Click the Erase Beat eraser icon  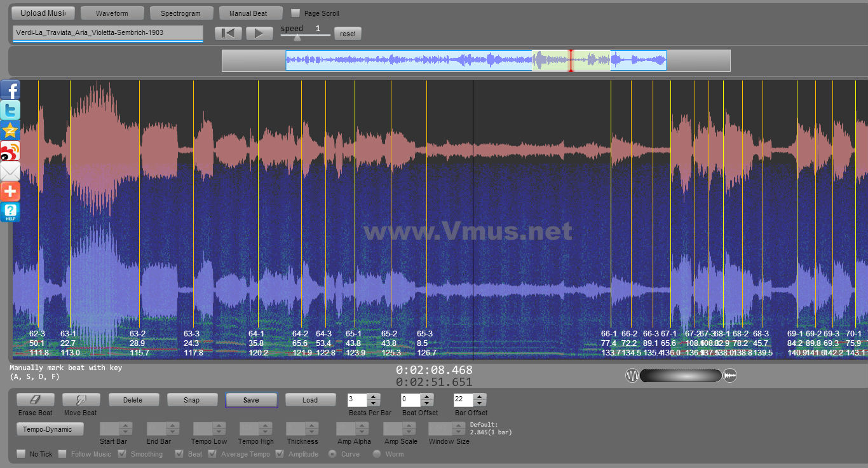point(35,400)
